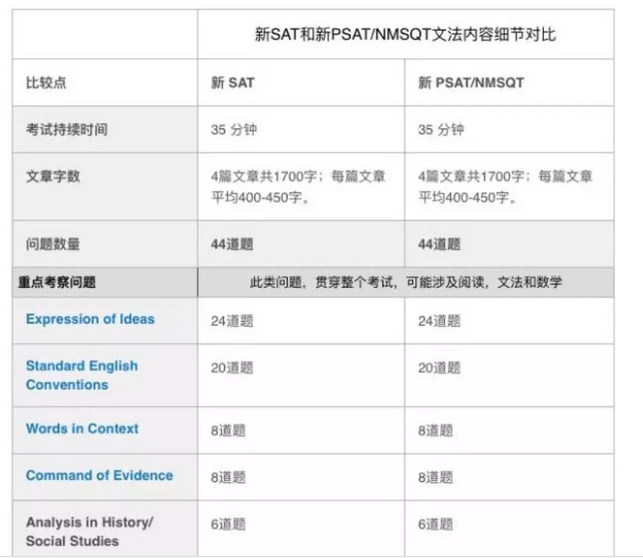This screenshot has width=643, height=558.
Task: Follow the Command of Evidence link
Action: click(99, 476)
